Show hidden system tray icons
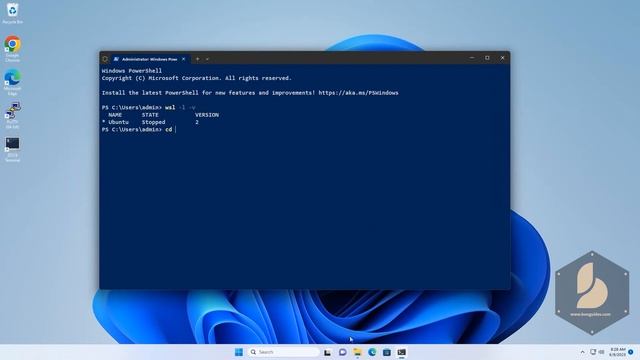 (x=582, y=352)
